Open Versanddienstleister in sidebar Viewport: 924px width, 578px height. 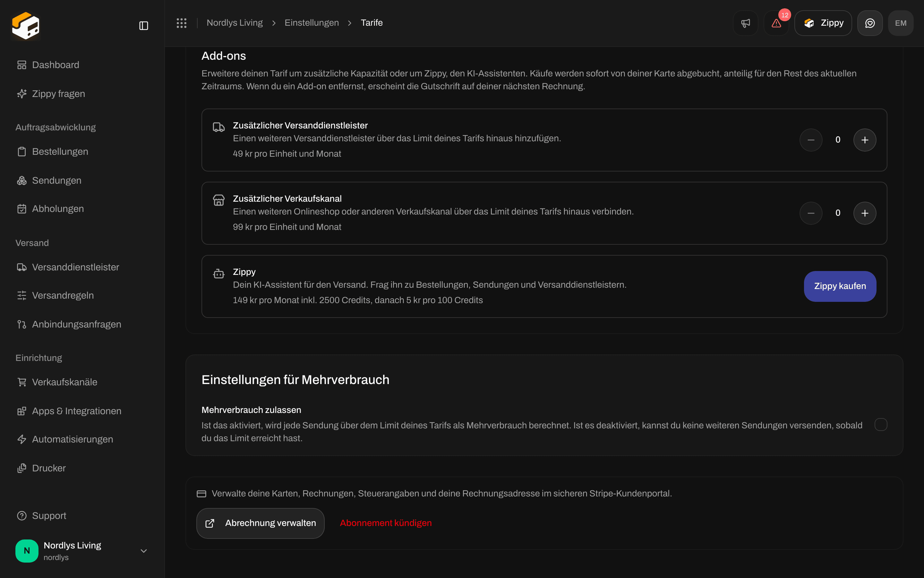[82, 267]
